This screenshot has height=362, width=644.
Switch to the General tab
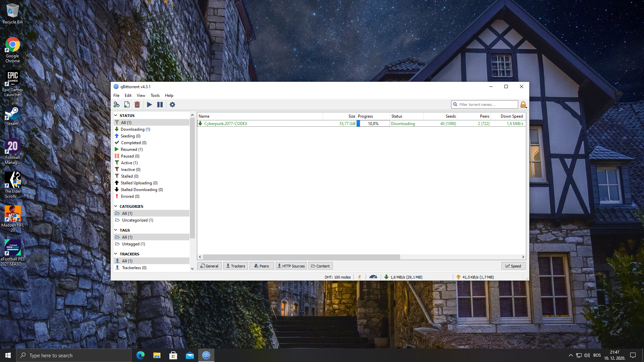209,266
